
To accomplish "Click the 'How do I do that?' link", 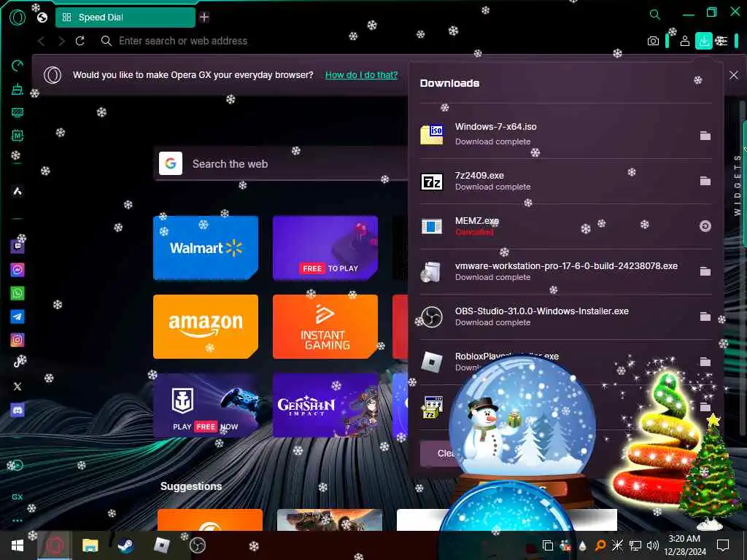I will 361,75.
